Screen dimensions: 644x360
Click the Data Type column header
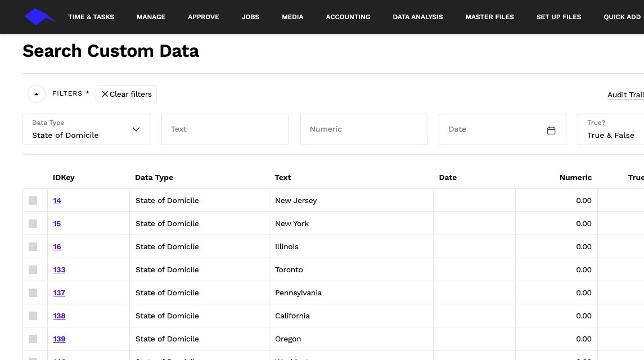154,178
